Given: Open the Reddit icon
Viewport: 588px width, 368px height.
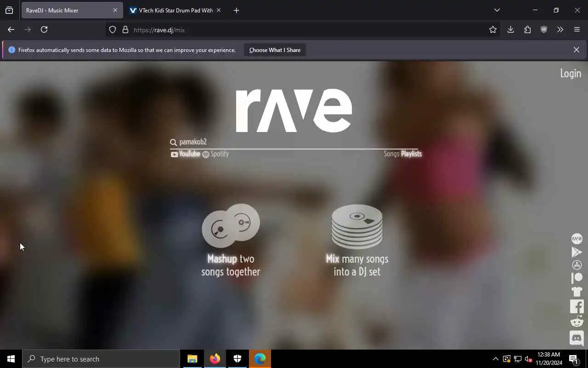Looking at the screenshot, I should [x=577, y=321].
